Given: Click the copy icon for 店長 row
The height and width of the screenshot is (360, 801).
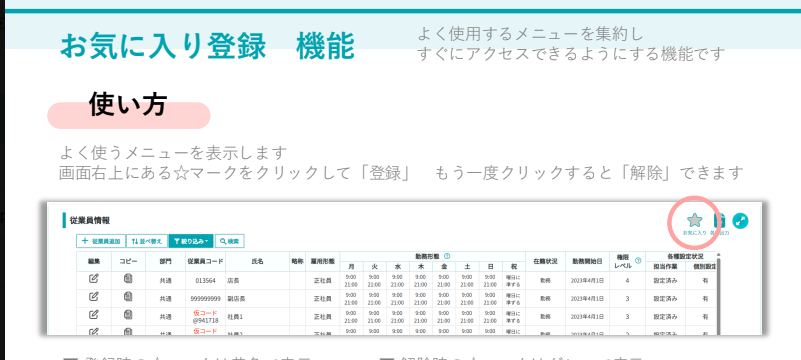Looking at the screenshot, I should tap(128, 279).
